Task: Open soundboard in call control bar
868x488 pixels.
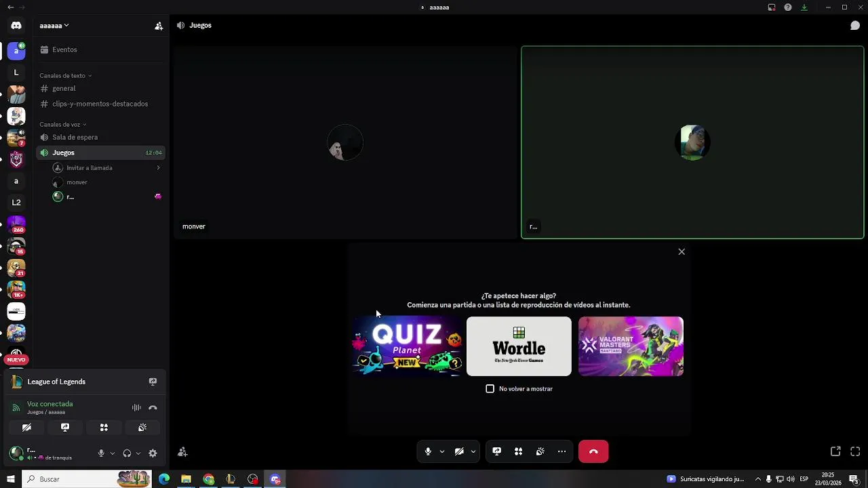Action: [540, 451]
